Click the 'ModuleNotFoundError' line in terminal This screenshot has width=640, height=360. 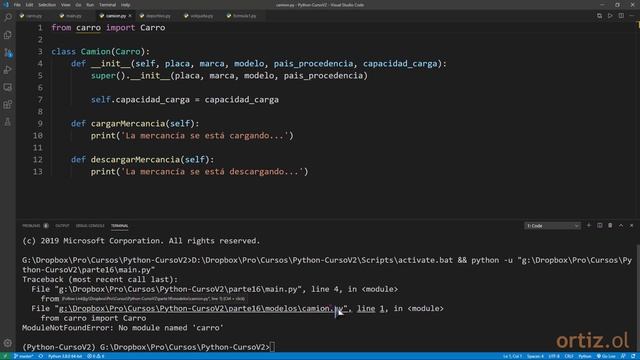[x=123, y=328]
